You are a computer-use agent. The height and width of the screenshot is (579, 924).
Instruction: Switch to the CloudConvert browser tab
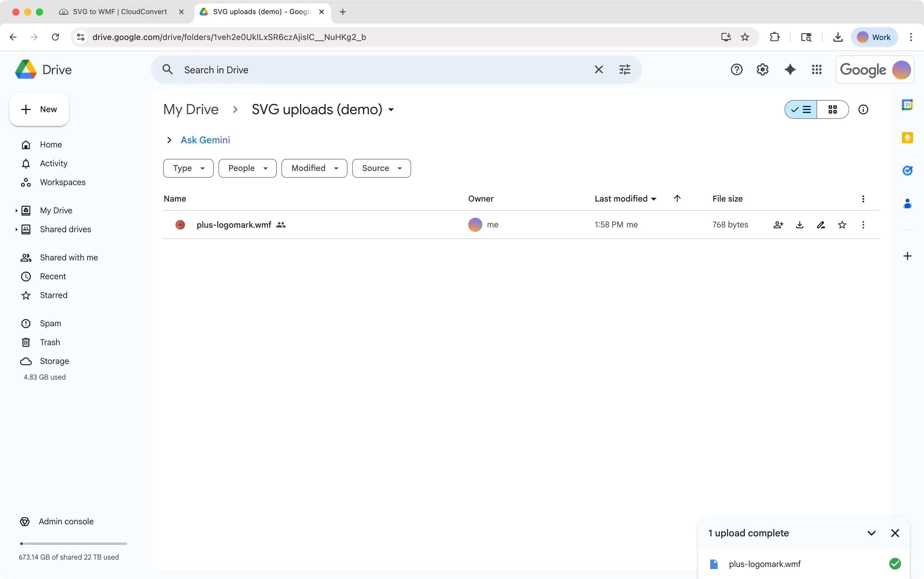(115, 11)
